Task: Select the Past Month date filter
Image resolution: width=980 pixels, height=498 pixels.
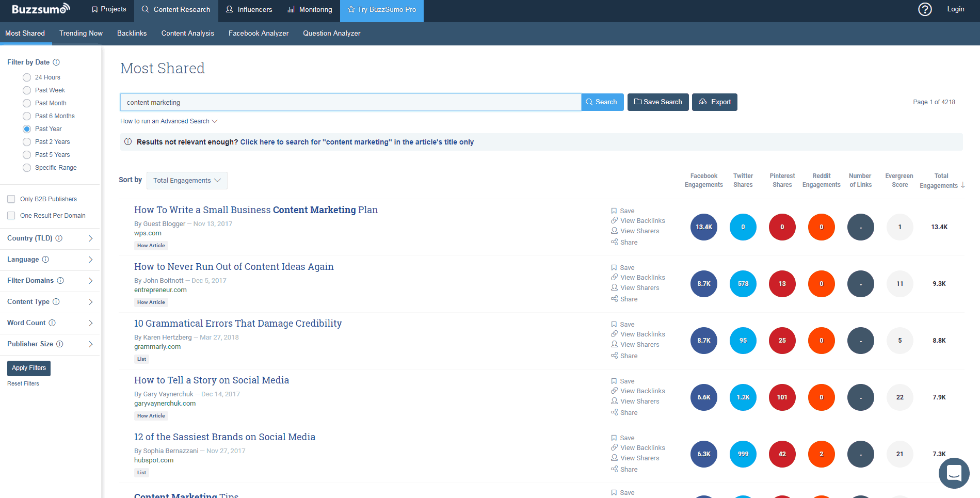Action: click(x=27, y=103)
